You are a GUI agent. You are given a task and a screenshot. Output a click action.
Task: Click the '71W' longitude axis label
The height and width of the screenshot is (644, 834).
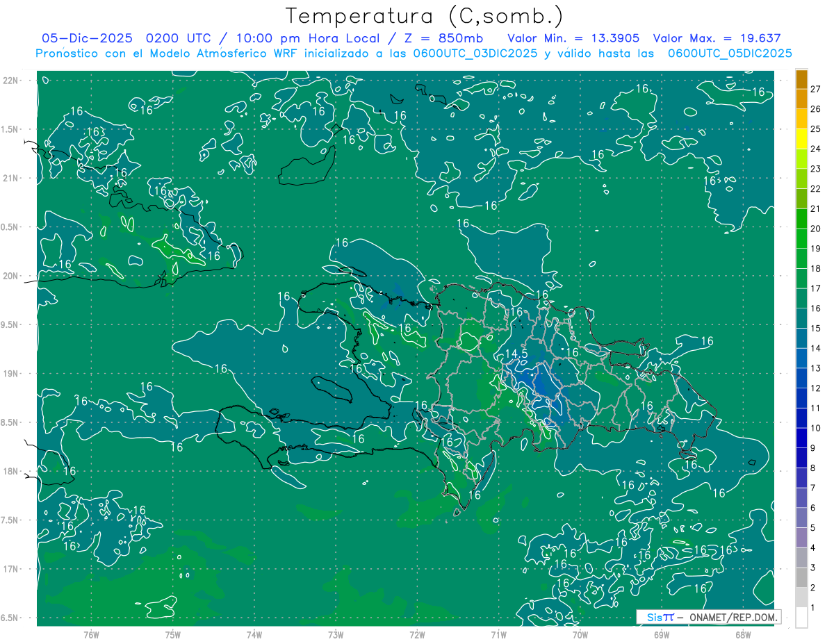coord(498,634)
